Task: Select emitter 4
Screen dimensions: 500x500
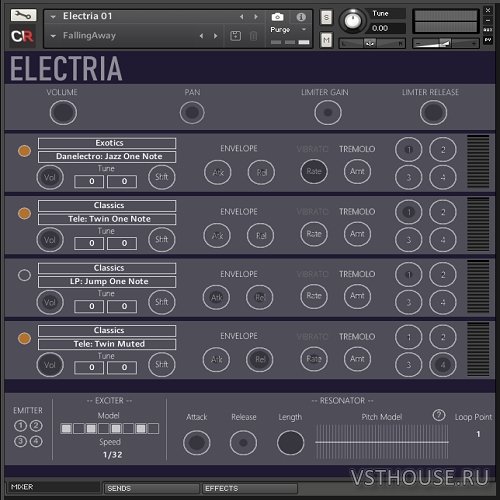Action: (36, 442)
